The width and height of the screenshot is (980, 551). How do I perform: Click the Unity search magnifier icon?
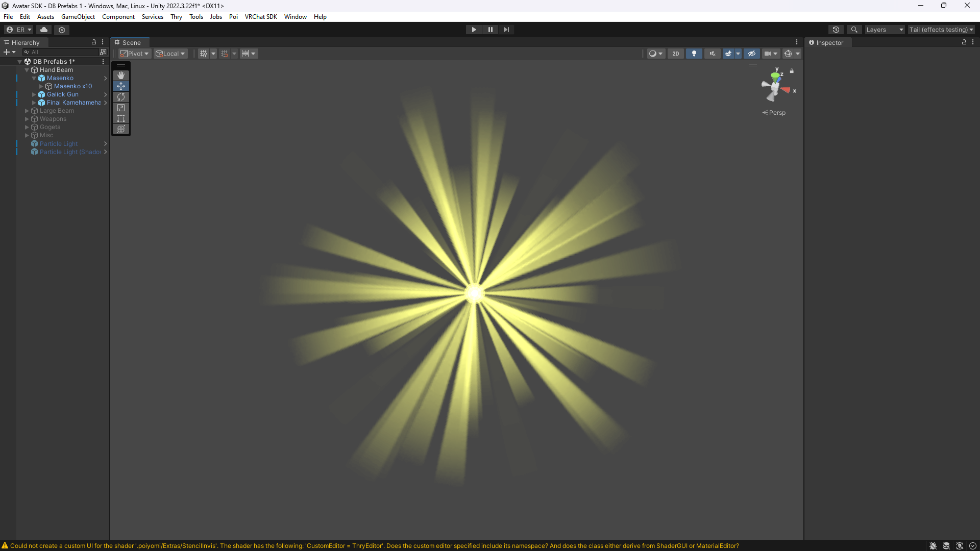click(854, 30)
